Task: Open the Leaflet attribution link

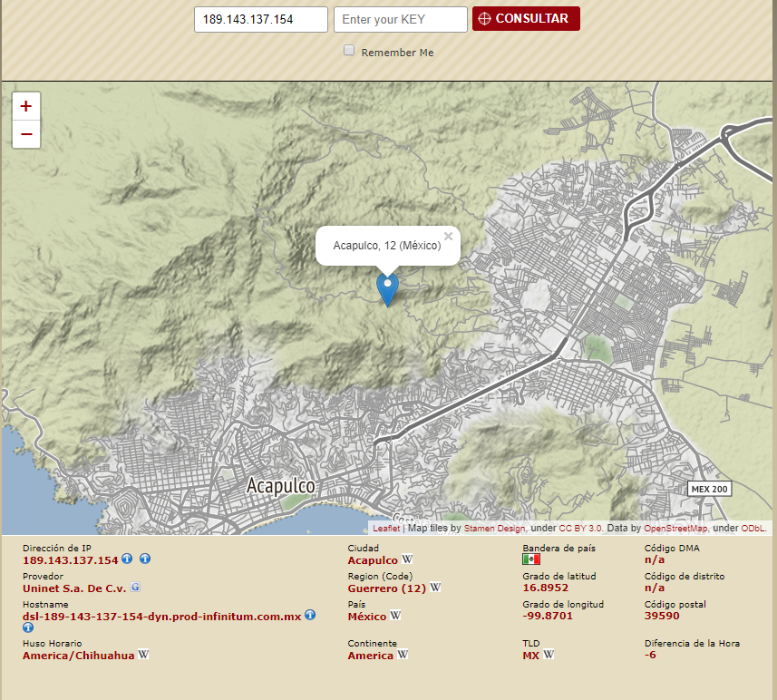Action: point(386,528)
